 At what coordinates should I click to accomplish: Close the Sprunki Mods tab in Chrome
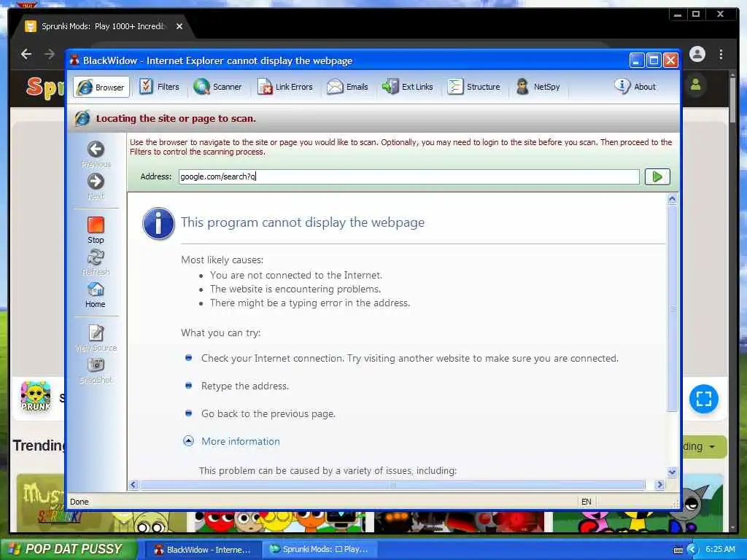[x=179, y=26]
